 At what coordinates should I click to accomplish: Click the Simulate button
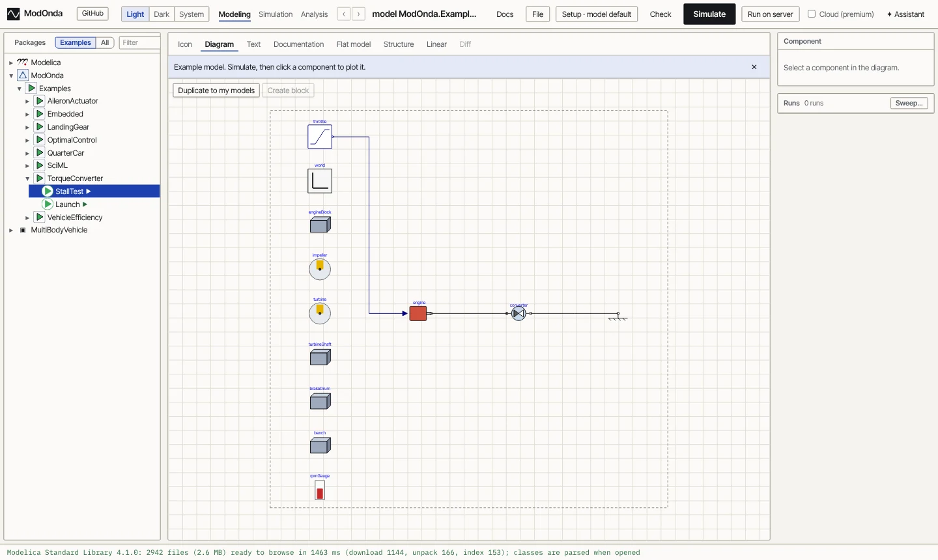[709, 14]
